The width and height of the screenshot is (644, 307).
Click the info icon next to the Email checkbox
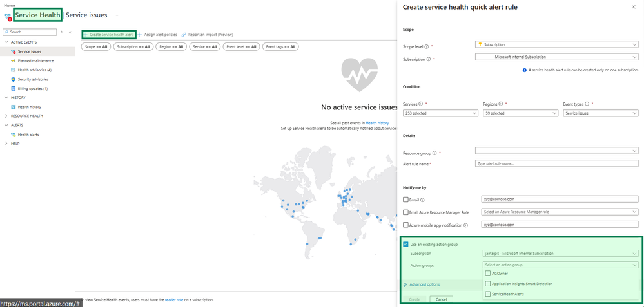pos(422,200)
